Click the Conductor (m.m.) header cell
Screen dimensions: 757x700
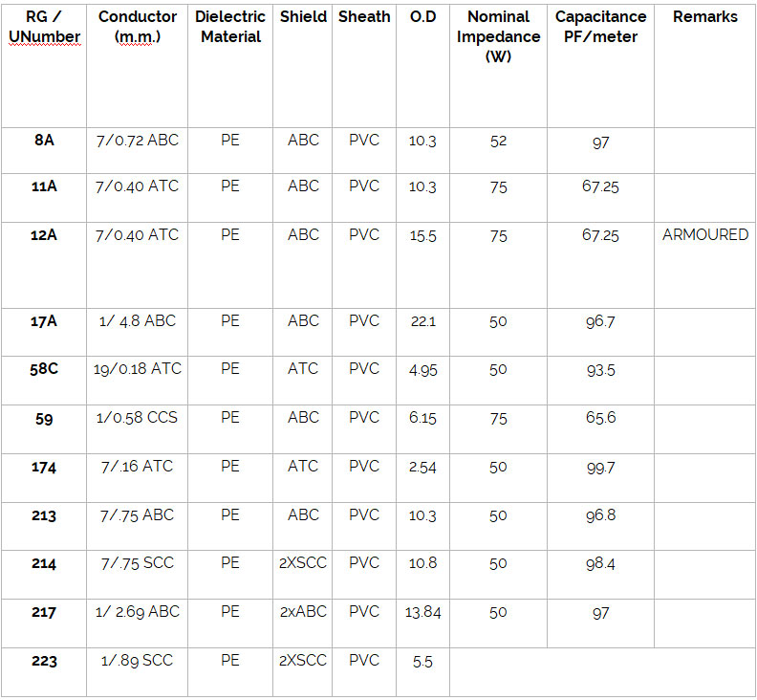(x=138, y=27)
